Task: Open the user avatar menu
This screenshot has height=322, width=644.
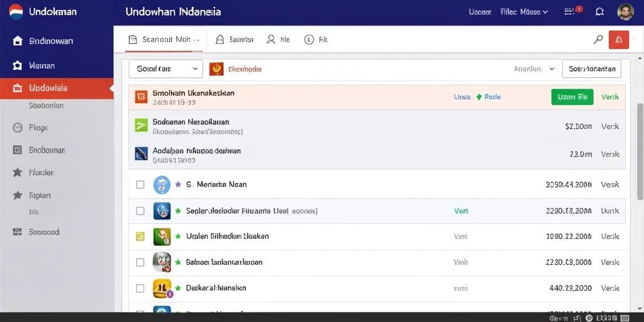Action: (x=625, y=12)
